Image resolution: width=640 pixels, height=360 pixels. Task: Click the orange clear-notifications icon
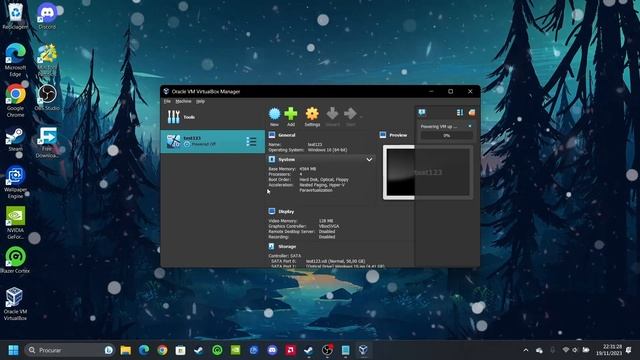tap(471, 113)
